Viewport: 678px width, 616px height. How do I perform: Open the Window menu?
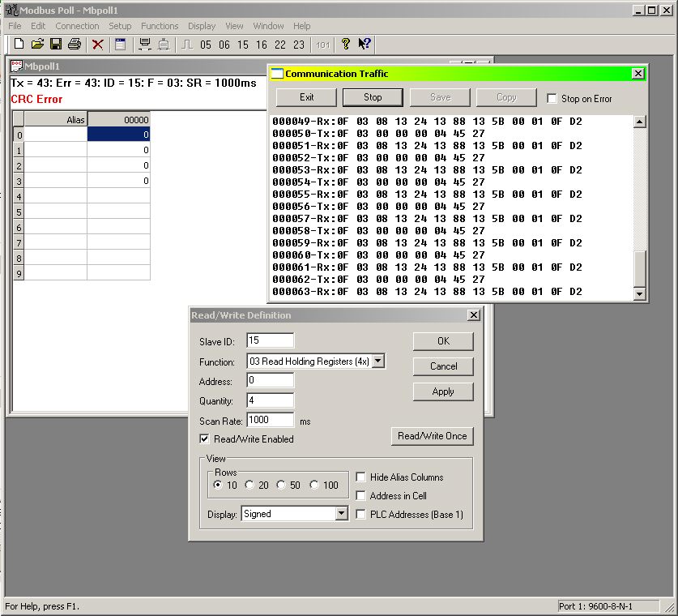pos(268,26)
